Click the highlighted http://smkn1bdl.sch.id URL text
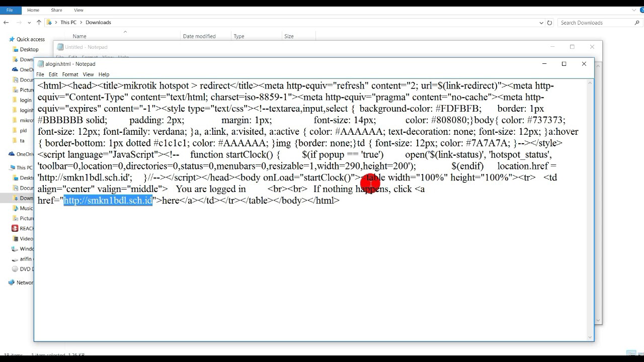Screen dimensions: 644x362 [x=108, y=200]
